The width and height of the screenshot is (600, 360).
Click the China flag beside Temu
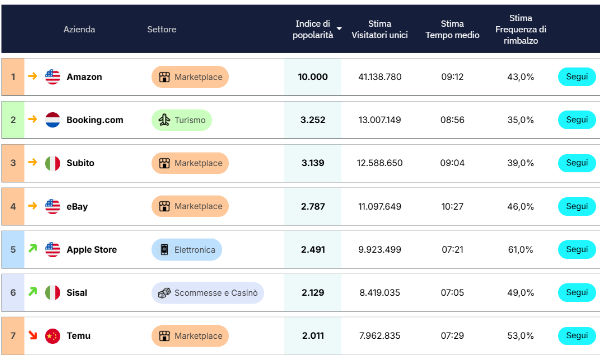[x=52, y=336]
